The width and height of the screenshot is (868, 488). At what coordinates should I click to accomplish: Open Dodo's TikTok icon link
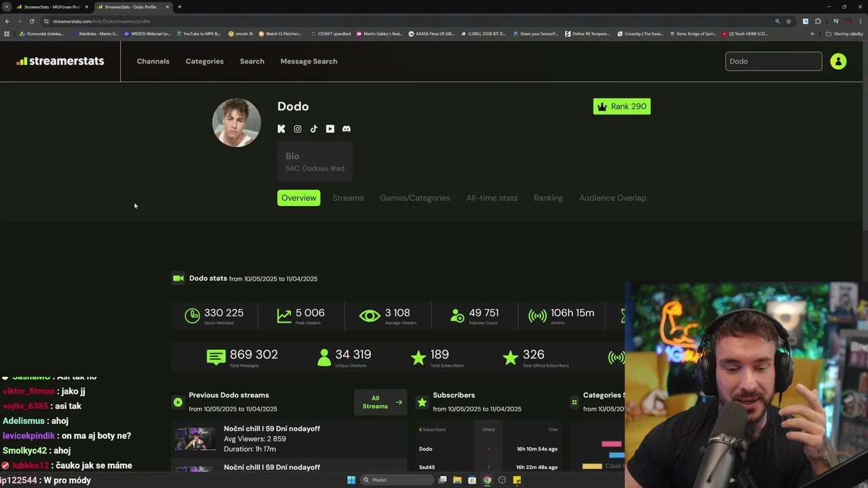pyautogui.click(x=314, y=129)
